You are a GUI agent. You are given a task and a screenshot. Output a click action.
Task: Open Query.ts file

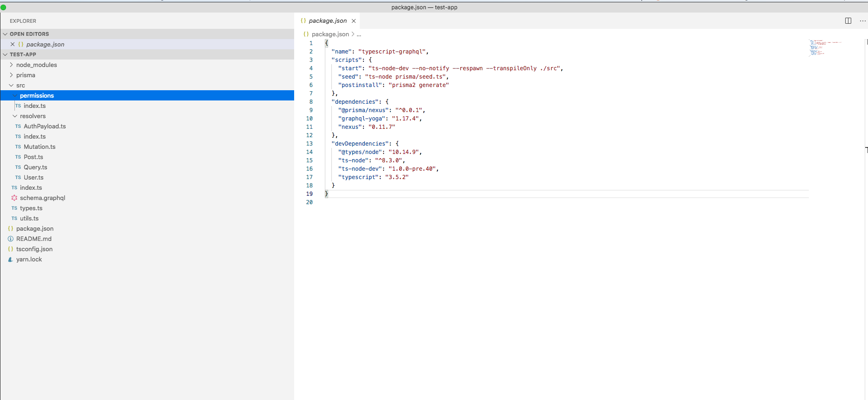coord(35,167)
